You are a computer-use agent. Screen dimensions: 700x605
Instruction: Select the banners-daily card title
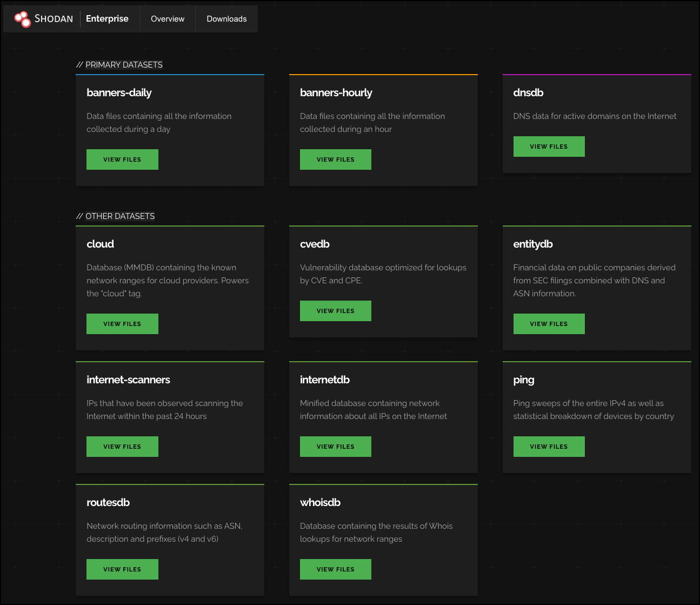[x=119, y=92]
